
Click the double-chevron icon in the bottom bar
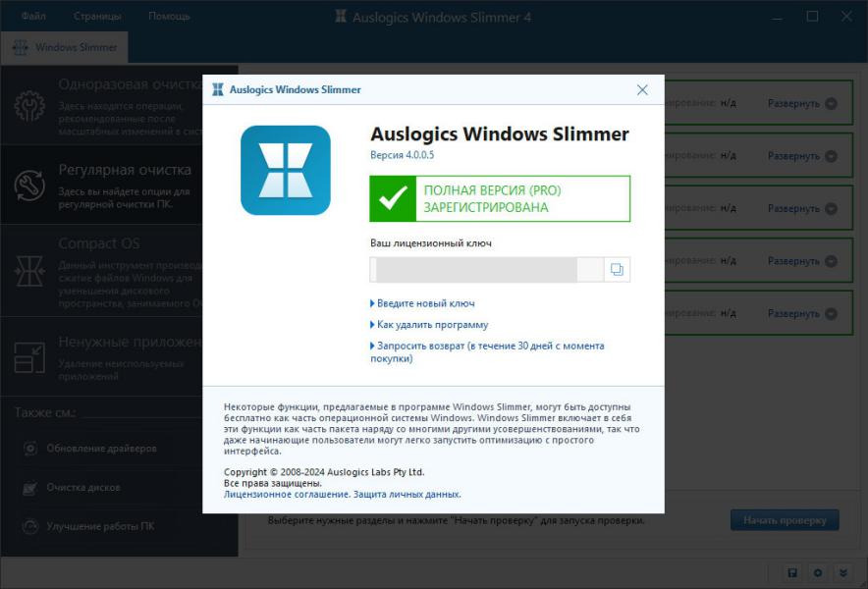click(843, 572)
